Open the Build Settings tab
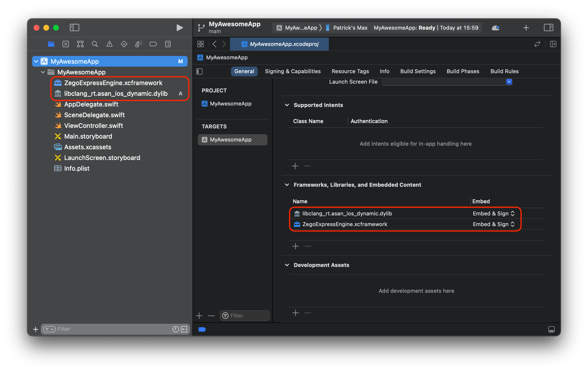This screenshot has height=372, width=588. click(418, 71)
